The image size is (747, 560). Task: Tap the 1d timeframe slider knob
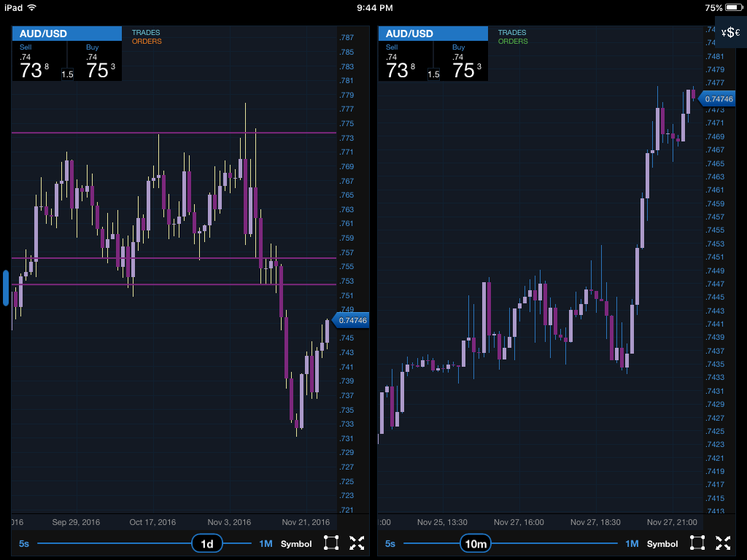click(207, 544)
